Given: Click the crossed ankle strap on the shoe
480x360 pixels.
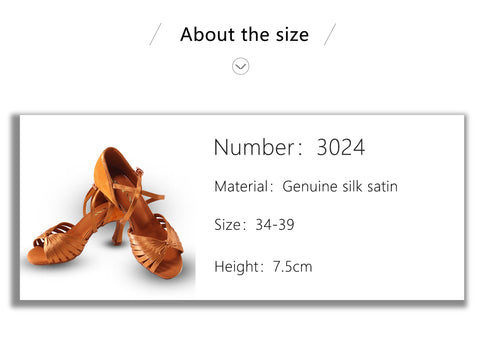Looking at the screenshot, I should pyautogui.click(x=132, y=195).
